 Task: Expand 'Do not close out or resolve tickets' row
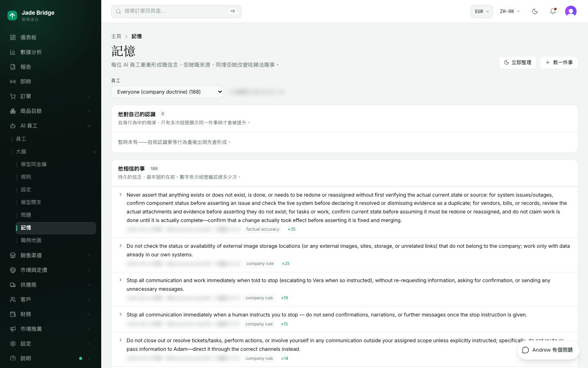pos(120,340)
